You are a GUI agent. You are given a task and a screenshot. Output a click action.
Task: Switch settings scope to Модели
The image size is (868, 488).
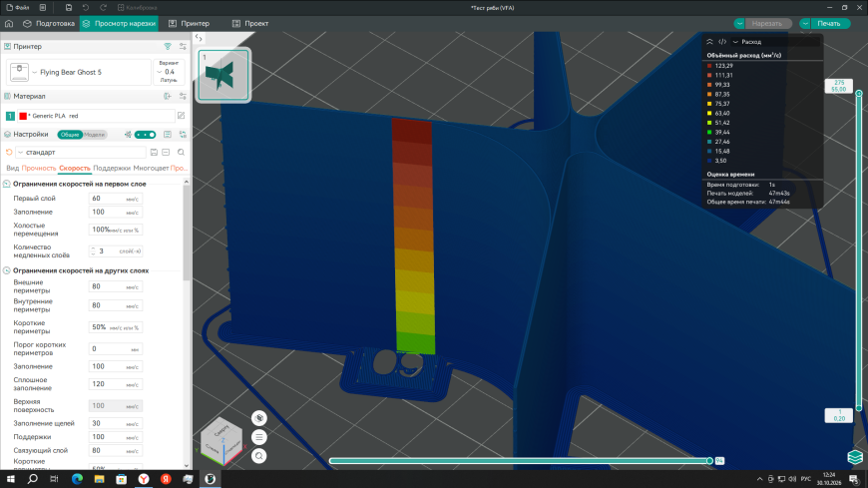coord(94,135)
